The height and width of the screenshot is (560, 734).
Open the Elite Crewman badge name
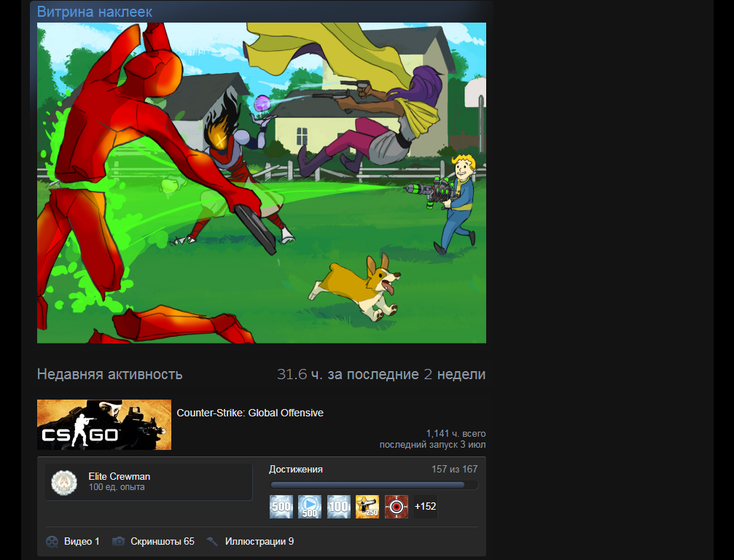[120, 476]
